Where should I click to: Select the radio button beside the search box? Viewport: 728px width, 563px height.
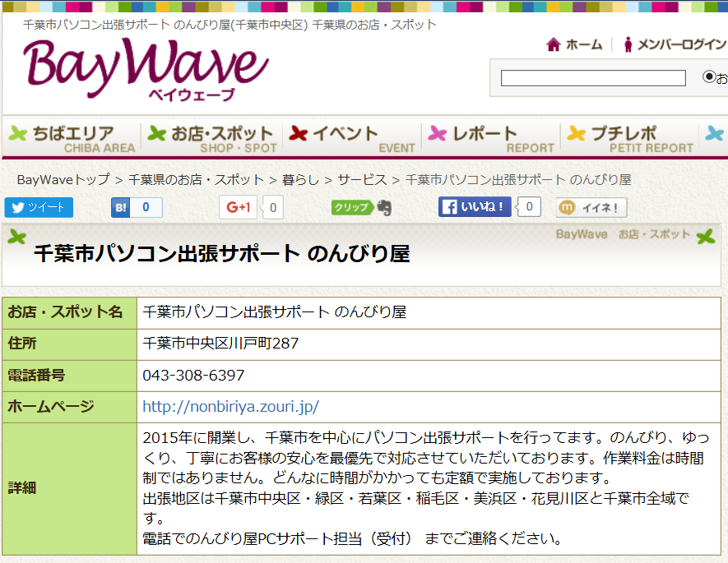[708, 76]
